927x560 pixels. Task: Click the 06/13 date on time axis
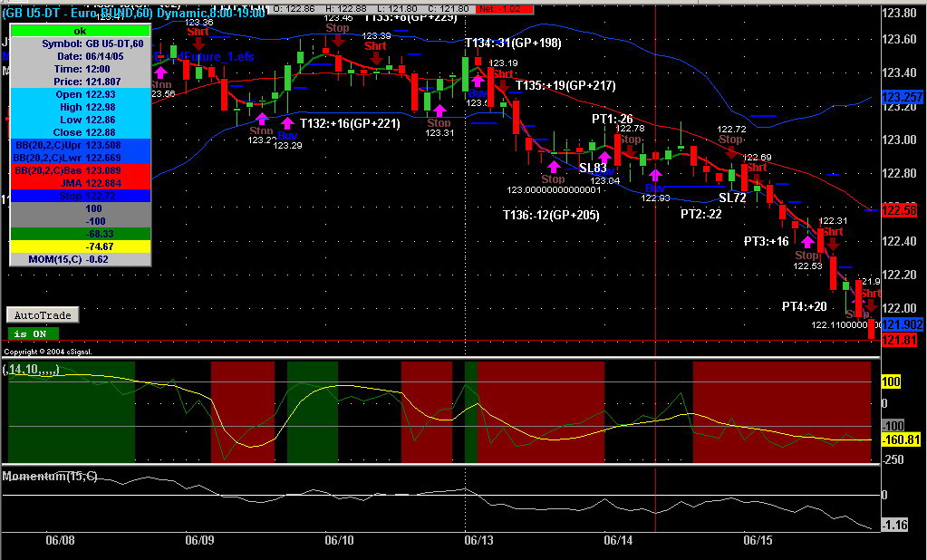(478, 540)
